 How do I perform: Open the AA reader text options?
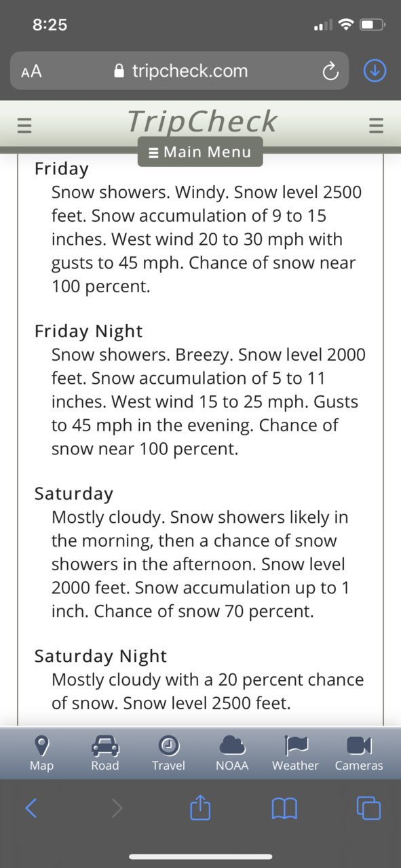point(31,71)
